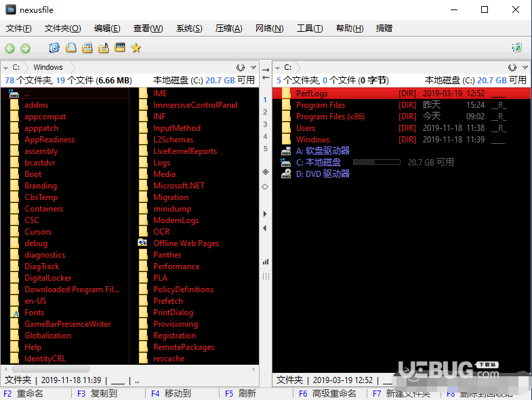The image size is (532, 400).
Task: Click the C: disk usage bar
Action: click(377, 162)
